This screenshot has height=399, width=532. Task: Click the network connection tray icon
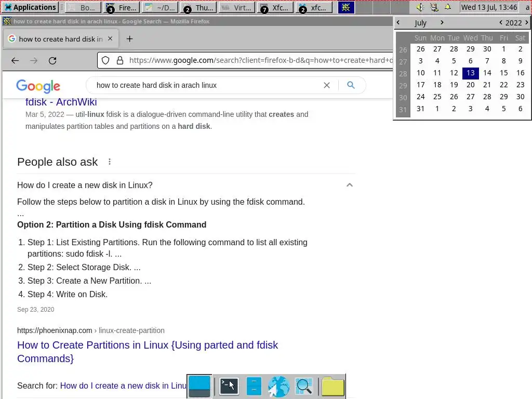434,7
